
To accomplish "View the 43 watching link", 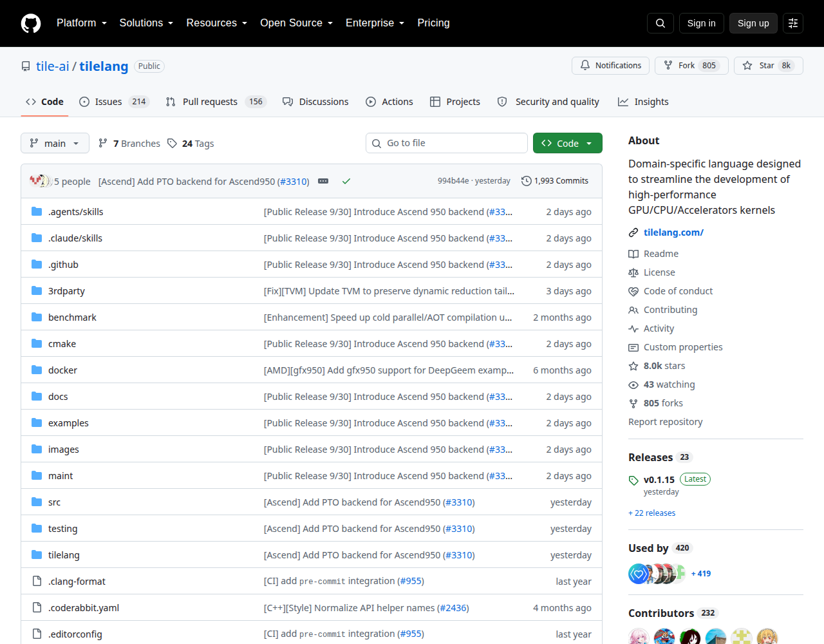I will point(662,384).
